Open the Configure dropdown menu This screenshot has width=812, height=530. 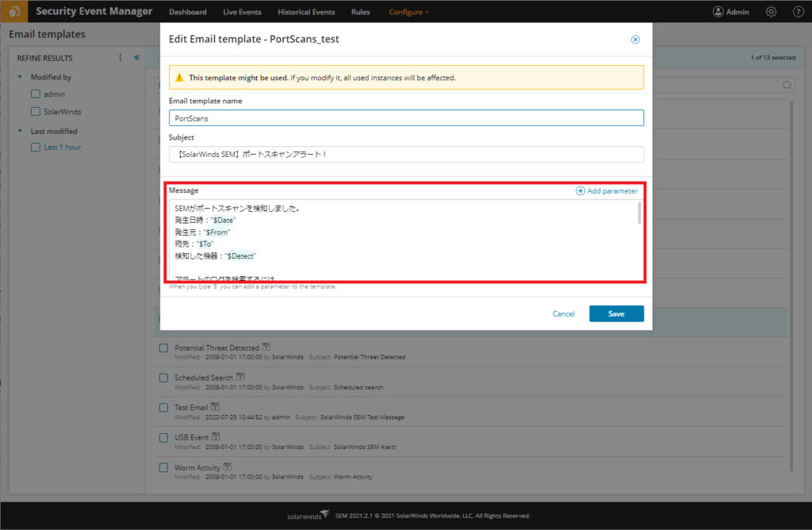point(408,12)
